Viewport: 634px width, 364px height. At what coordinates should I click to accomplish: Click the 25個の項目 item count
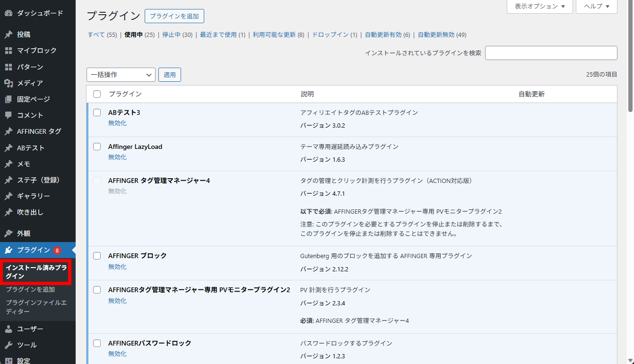tap(602, 75)
